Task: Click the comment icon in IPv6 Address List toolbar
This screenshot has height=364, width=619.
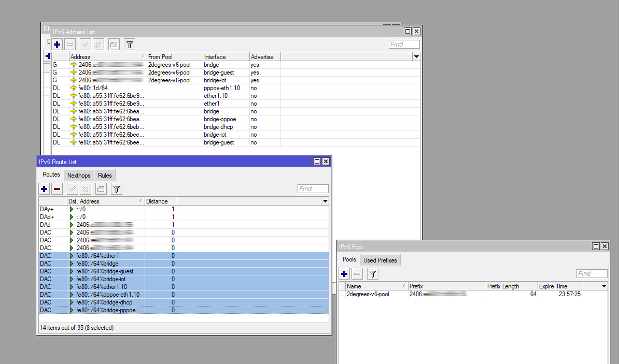Action: (114, 45)
